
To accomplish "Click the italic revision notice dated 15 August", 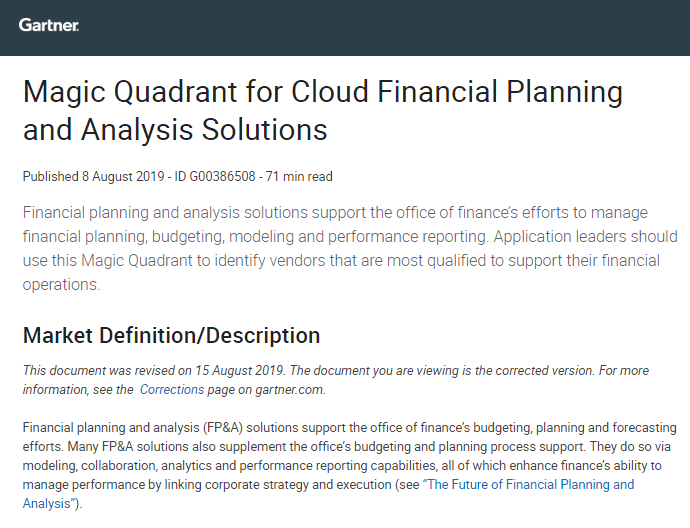I will click(x=336, y=380).
